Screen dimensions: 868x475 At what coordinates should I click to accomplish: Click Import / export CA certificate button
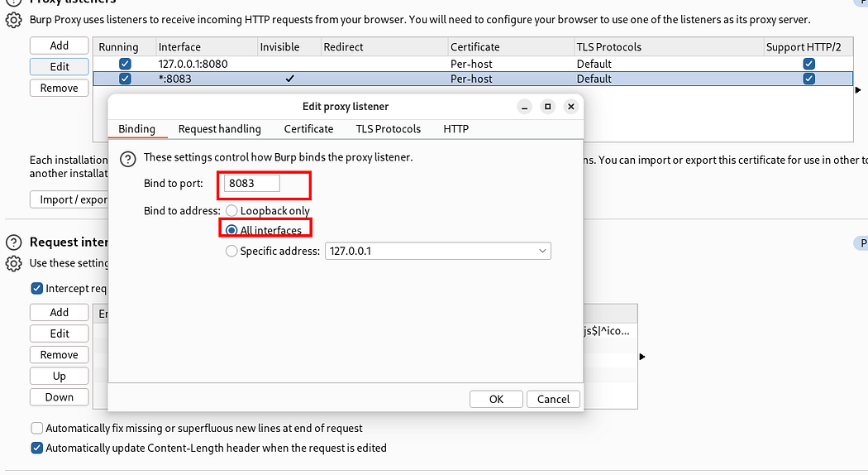69,199
